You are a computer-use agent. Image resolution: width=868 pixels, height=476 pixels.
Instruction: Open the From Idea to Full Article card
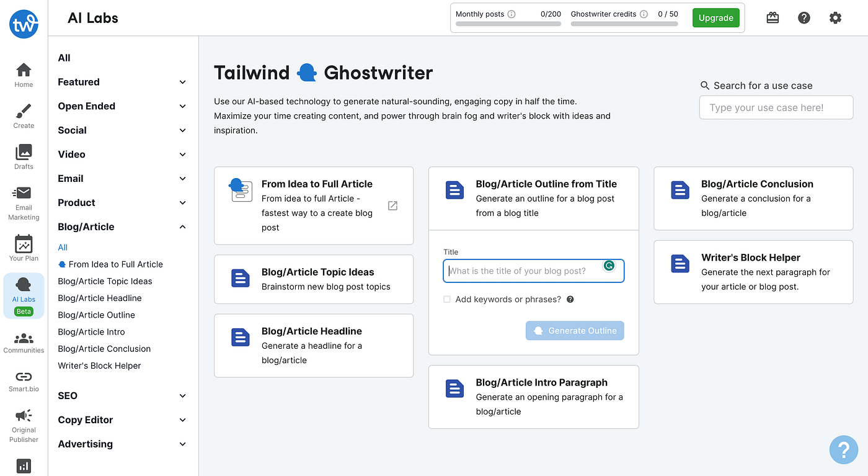[314, 205]
